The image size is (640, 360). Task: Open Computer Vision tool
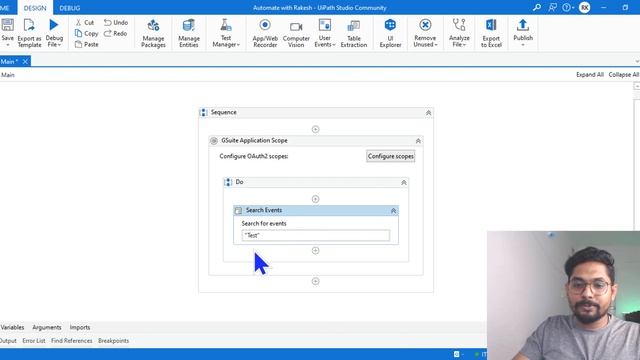point(296,33)
